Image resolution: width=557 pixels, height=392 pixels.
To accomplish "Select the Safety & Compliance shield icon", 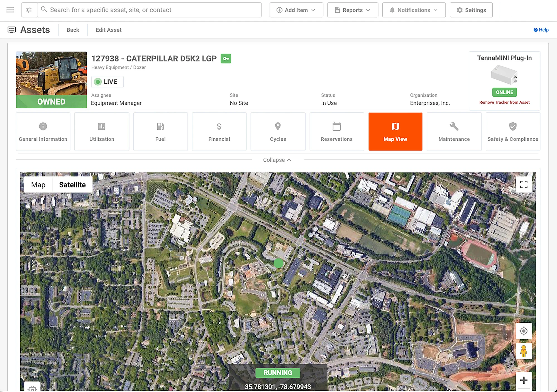I will tap(512, 126).
